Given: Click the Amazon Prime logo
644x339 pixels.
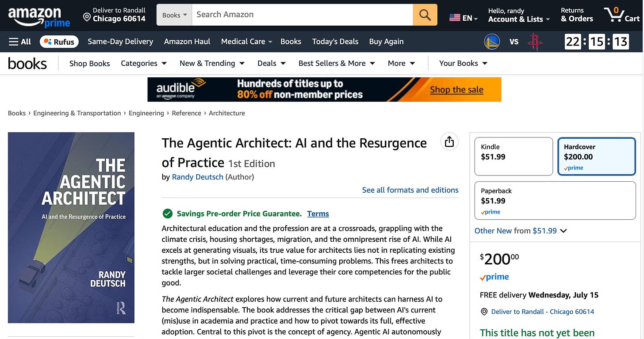Looking at the screenshot, I should 39,17.
